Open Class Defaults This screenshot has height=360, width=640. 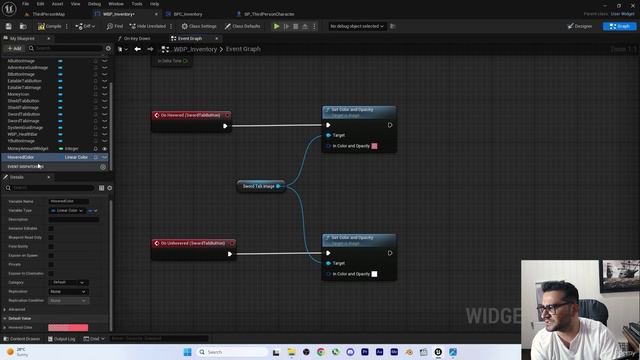point(242,26)
